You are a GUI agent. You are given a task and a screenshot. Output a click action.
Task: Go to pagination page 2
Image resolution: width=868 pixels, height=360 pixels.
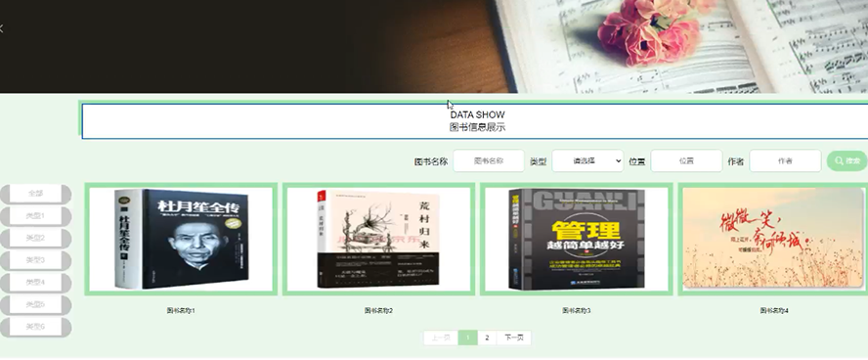click(x=487, y=337)
